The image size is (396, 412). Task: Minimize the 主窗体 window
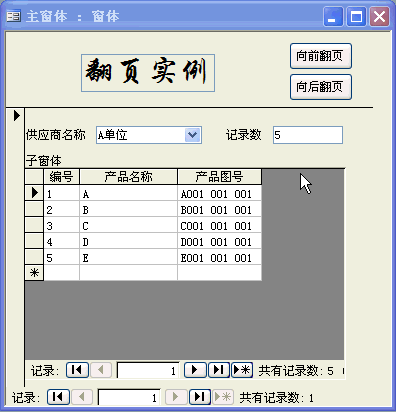[333, 16]
